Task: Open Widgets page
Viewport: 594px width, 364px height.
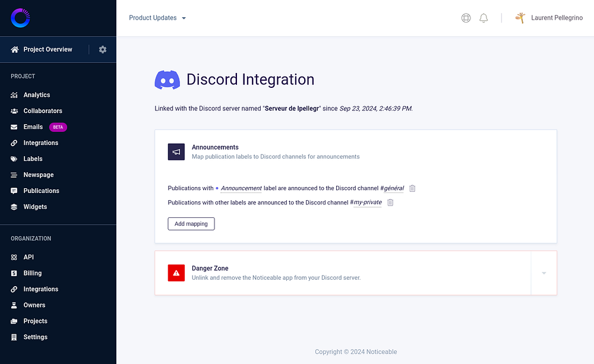Action: point(35,207)
